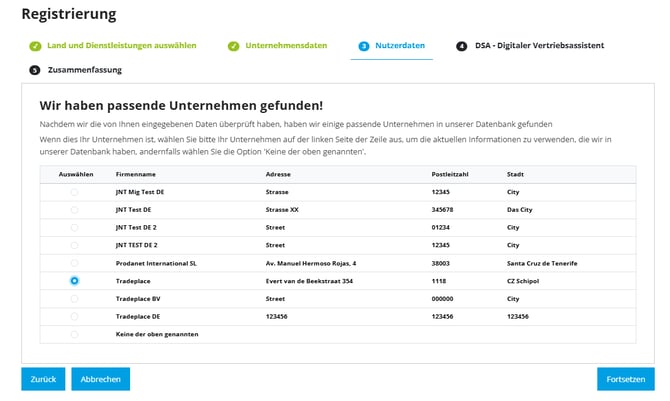Click the blue step 3 circle icon
Screen dimensions: 670x401
pyautogui.click(x=364, y=46)
